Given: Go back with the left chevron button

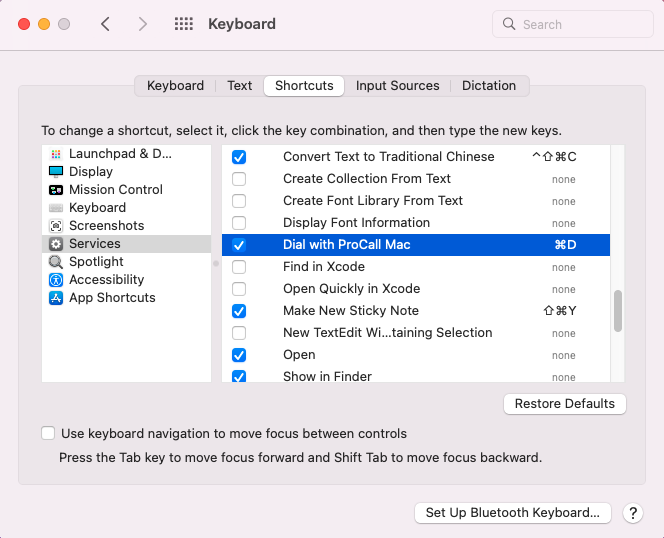Looking at the screenshot, I should (105, 24).
